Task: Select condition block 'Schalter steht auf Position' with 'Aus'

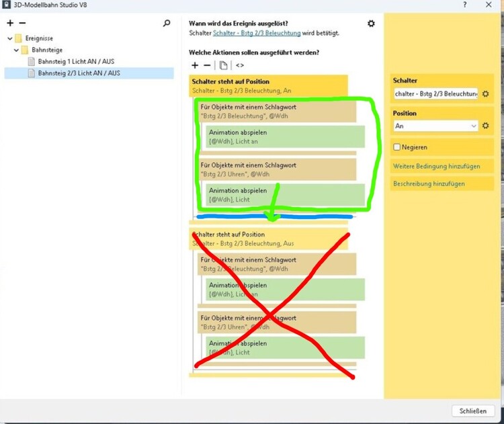Action: (x=268, y=239)
